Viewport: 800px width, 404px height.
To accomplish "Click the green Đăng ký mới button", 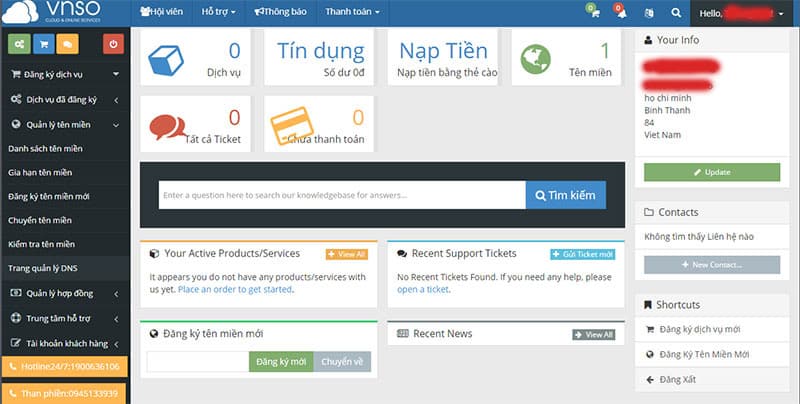I will [281, 362].
